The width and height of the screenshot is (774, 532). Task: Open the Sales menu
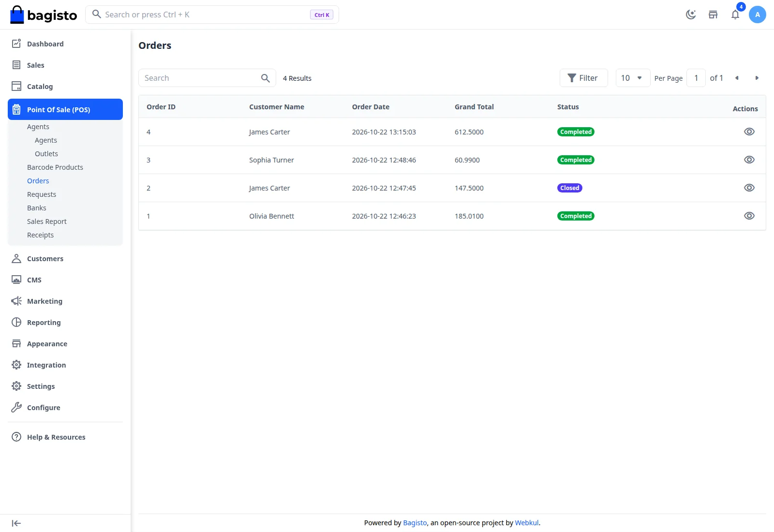click(65, 65)
